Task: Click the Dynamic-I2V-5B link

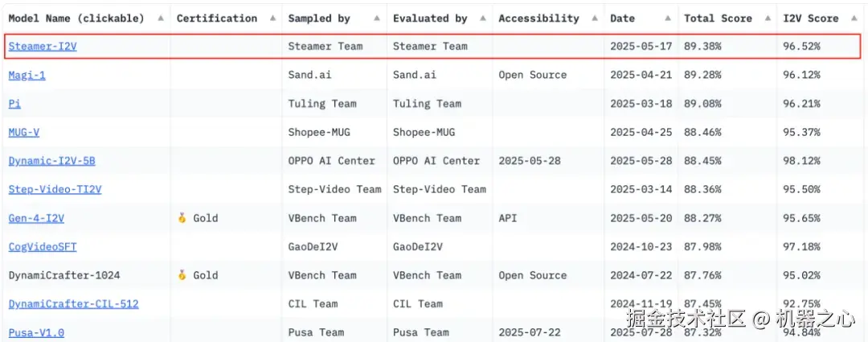Action: pyautogui.click(x=51, y=161)
